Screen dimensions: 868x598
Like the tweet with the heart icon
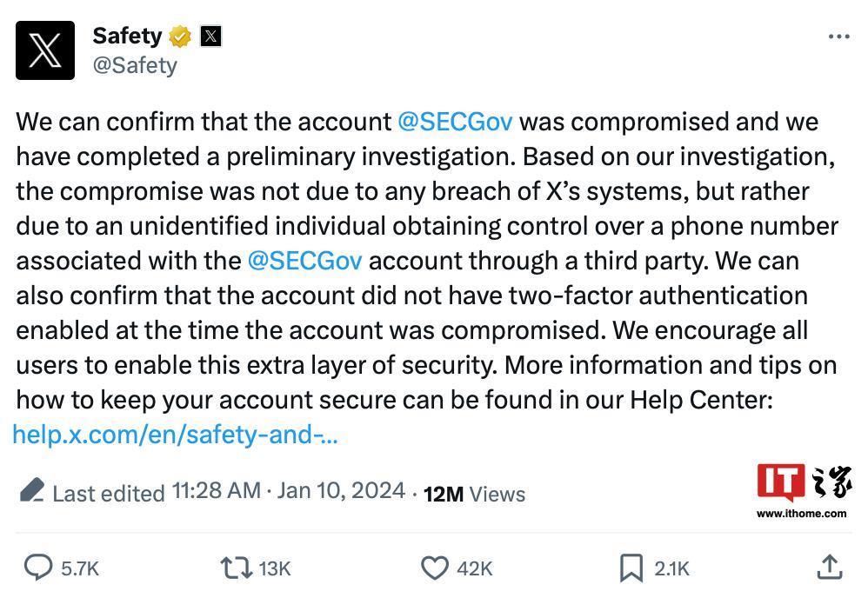435,568
